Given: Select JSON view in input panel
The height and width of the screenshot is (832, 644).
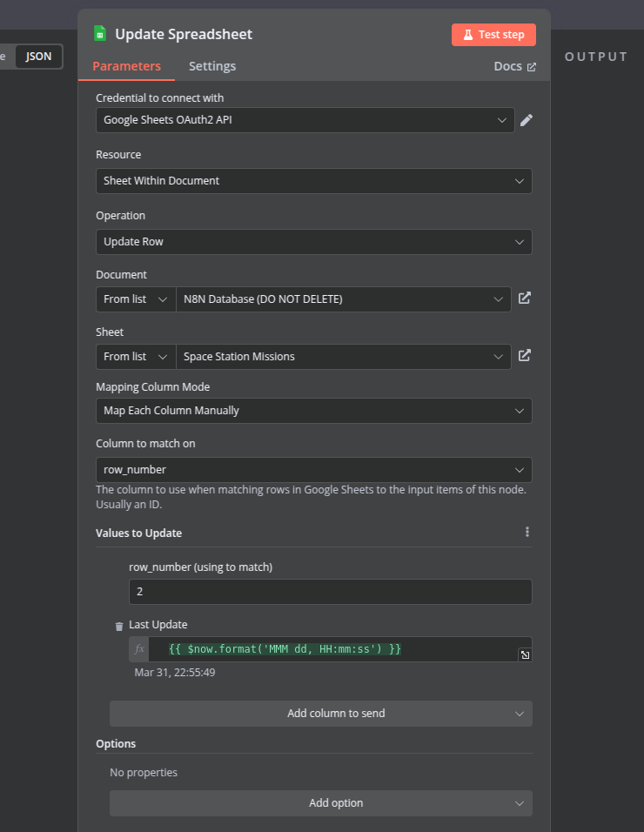Looking at the screenshot, I should 38,57.
